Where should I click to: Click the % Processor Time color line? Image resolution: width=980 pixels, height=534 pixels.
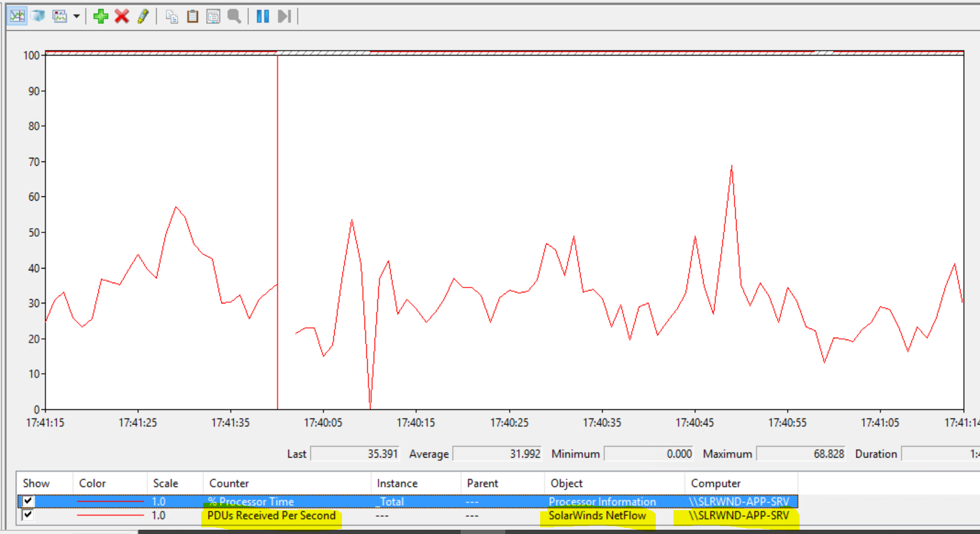coord(110,502)
